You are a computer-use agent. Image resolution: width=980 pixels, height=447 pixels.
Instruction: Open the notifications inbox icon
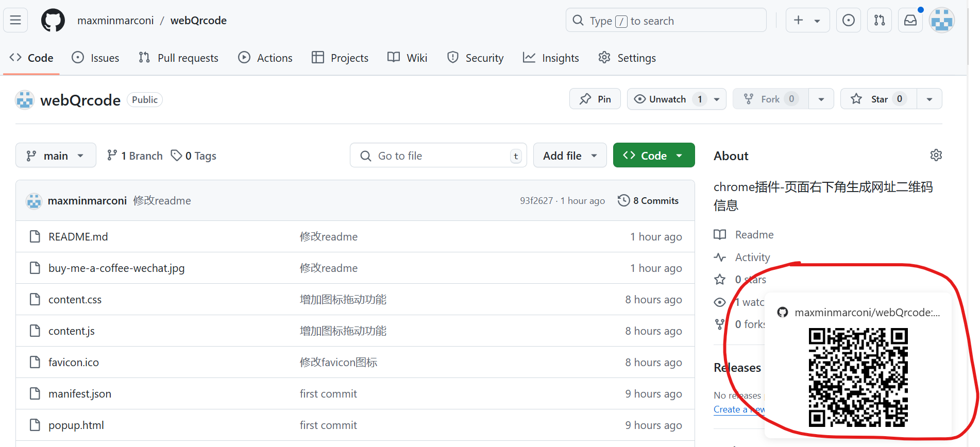[910, 20]
